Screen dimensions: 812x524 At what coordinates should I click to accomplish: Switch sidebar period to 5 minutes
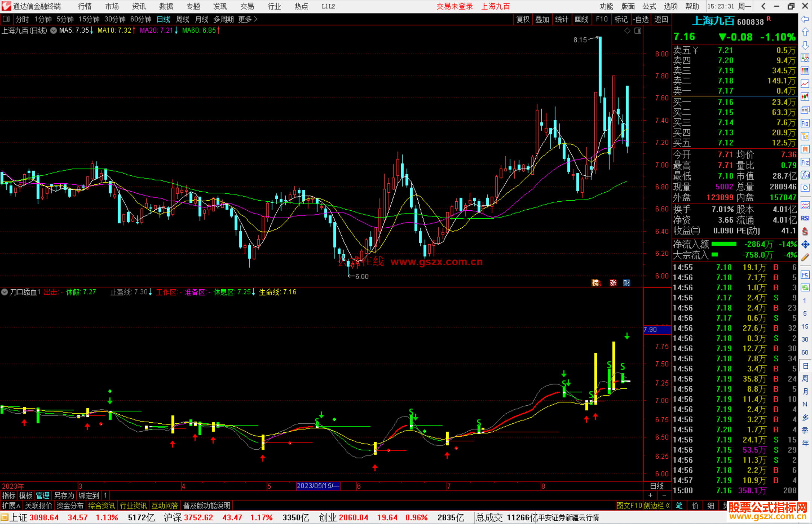804,313
